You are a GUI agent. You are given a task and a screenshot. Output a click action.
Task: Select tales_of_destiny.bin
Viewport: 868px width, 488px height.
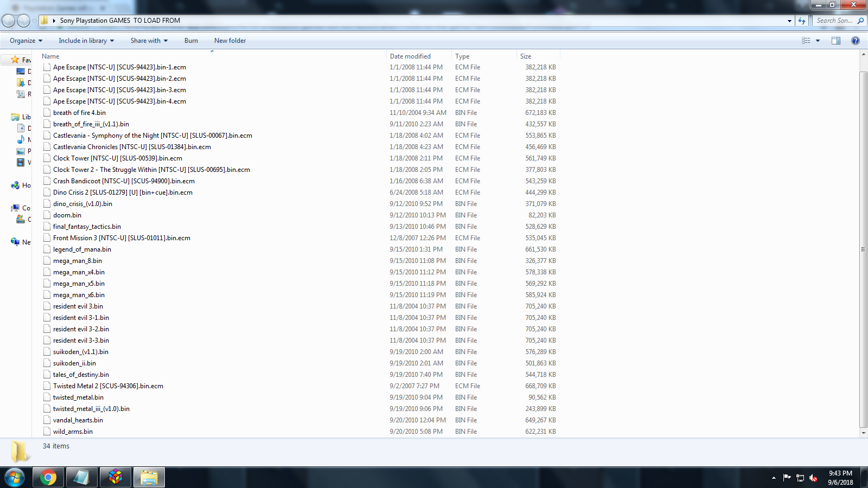(81, 375)
